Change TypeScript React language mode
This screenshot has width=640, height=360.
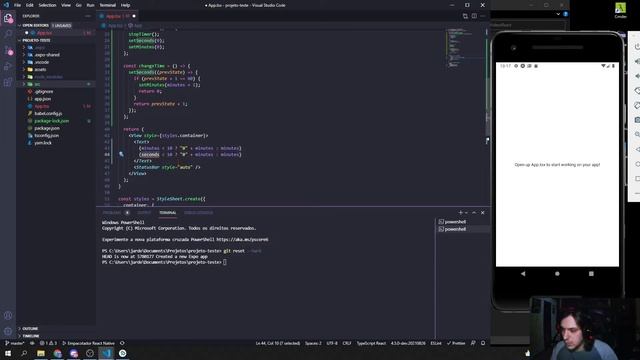(371, 343)
